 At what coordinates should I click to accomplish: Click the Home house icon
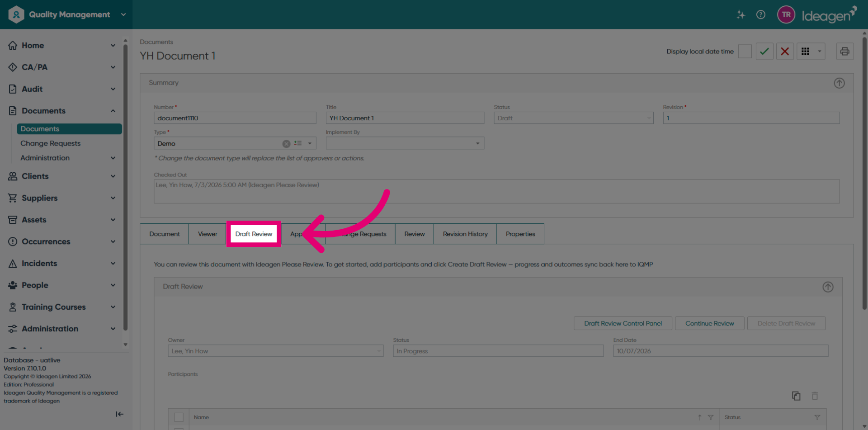(13, 45)
